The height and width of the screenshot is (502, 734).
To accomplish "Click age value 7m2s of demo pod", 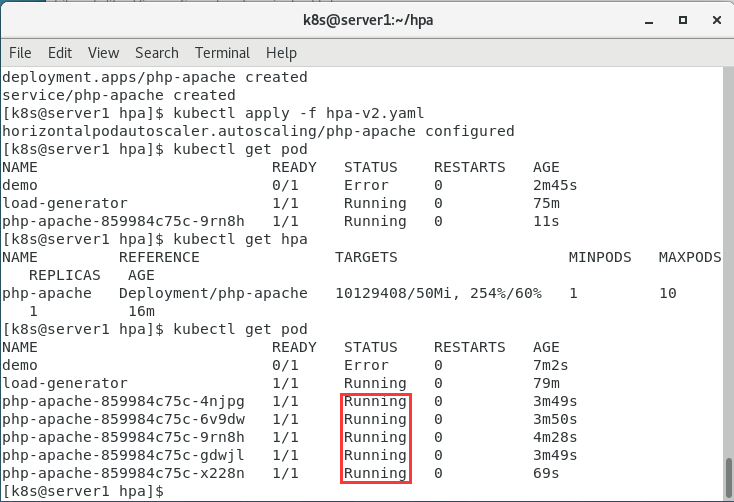I will click(x=550, y=365).
